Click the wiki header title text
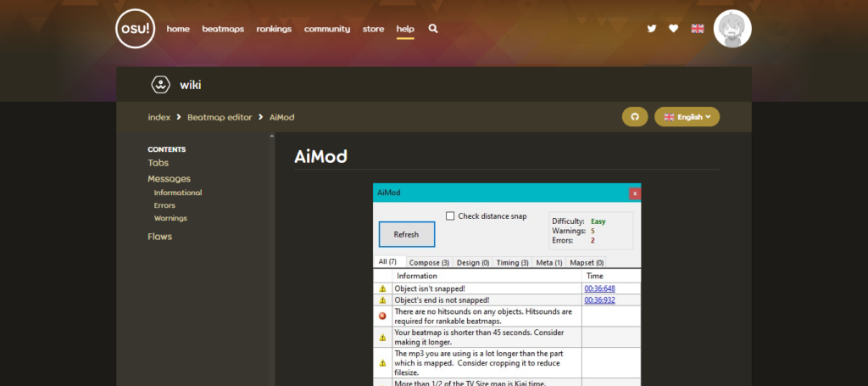 tap(190, 85)
